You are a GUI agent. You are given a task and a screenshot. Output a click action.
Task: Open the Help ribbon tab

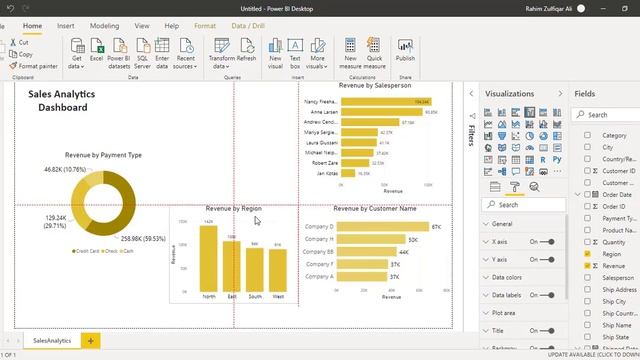(171, 26)
